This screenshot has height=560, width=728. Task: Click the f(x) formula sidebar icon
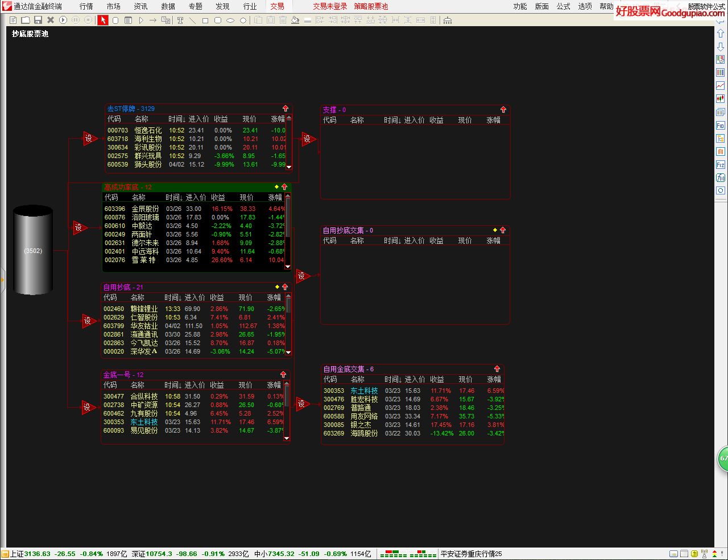click(721, 178)
